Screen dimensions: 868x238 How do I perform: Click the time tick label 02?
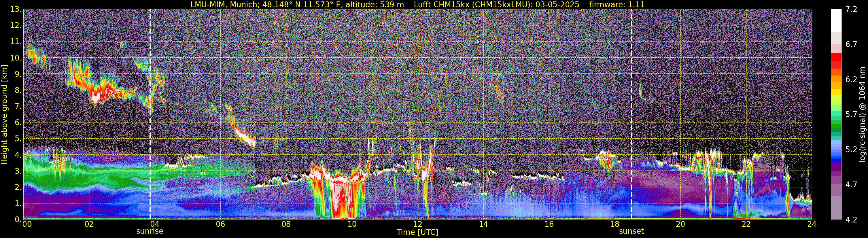click(x=89, y=224)
